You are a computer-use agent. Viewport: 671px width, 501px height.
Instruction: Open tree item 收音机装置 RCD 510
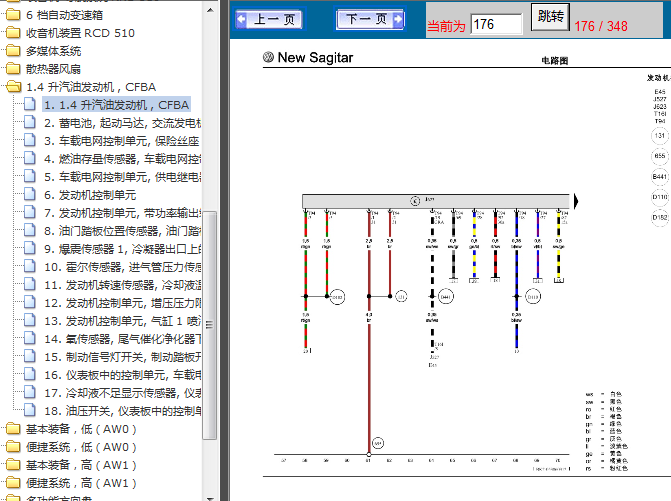click(x=80, y=33)
